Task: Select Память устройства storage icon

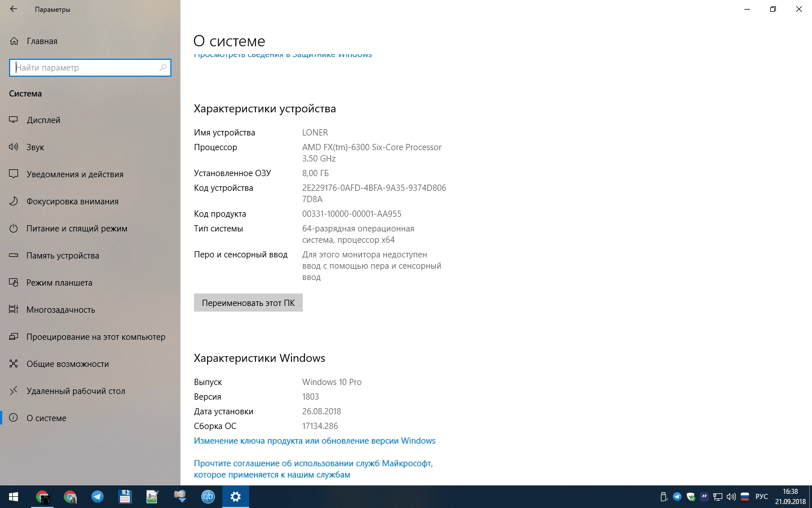Action: (14, 255)
